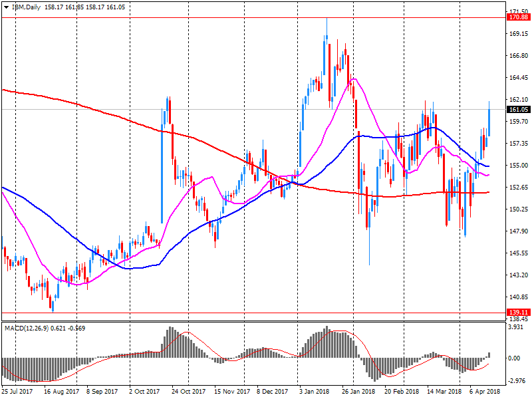Click the 24 Oct 2017 date label
Viewport: 532px width, 399px height.
188,392
